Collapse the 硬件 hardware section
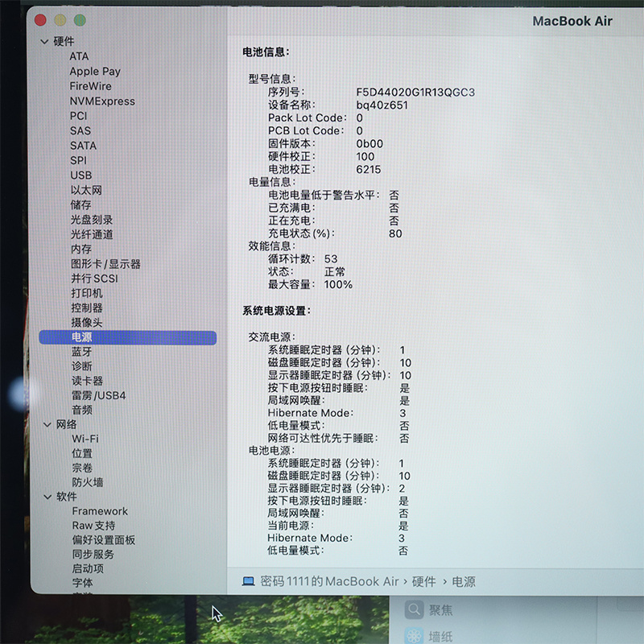This screenshot has height=644, width=644. tap(44, 42)
